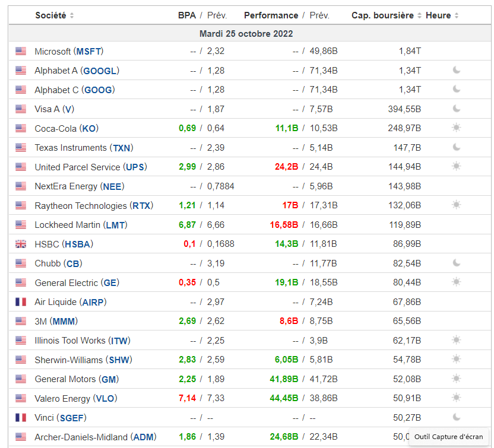Click the moon icon in Alphabet A row

(456, 71)
